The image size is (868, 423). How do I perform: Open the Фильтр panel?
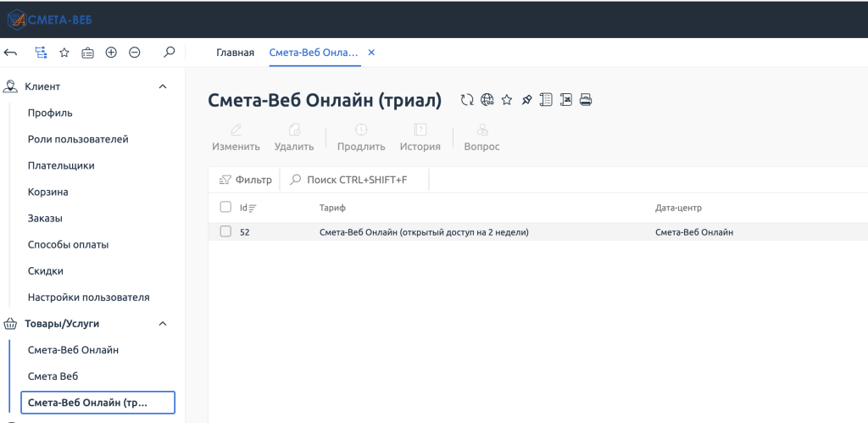245,180
